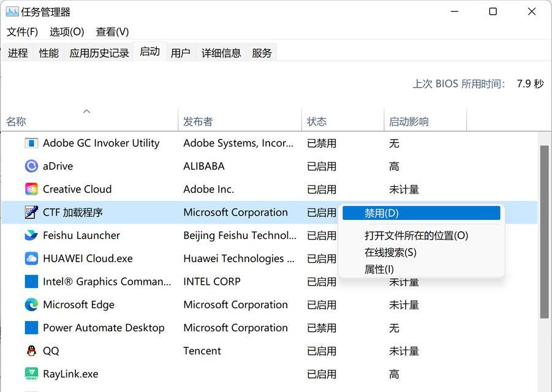
Task: Click Huawei Technologies publisher cell
Action: [x=239, y=258]
